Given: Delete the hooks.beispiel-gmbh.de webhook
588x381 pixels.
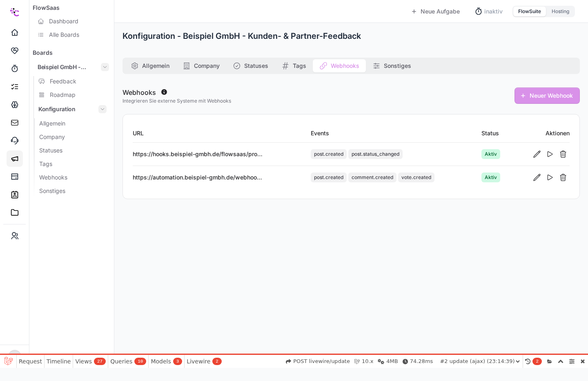Looking at the screenshot, I should click(x=563, y=154).
